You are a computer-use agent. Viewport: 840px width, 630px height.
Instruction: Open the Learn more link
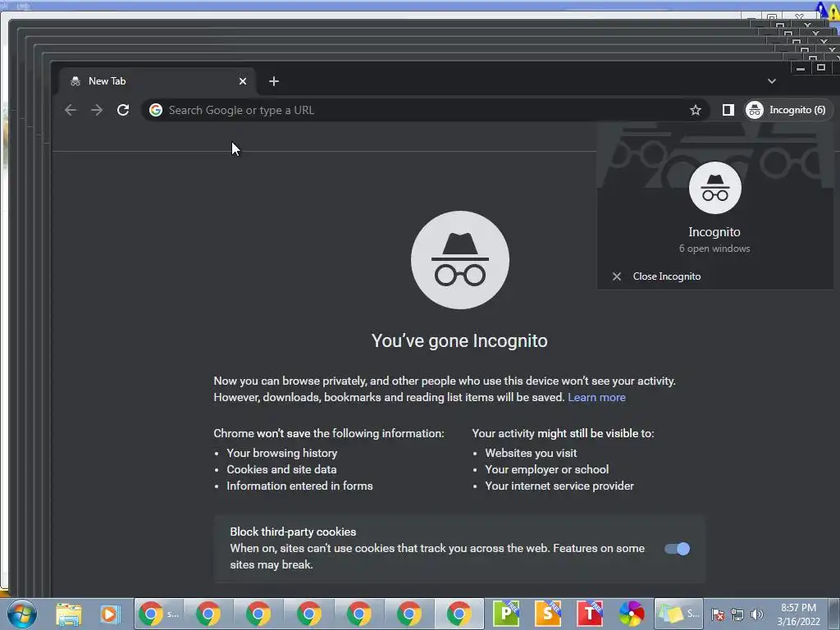pyautogui.click(x=596, y=398)
